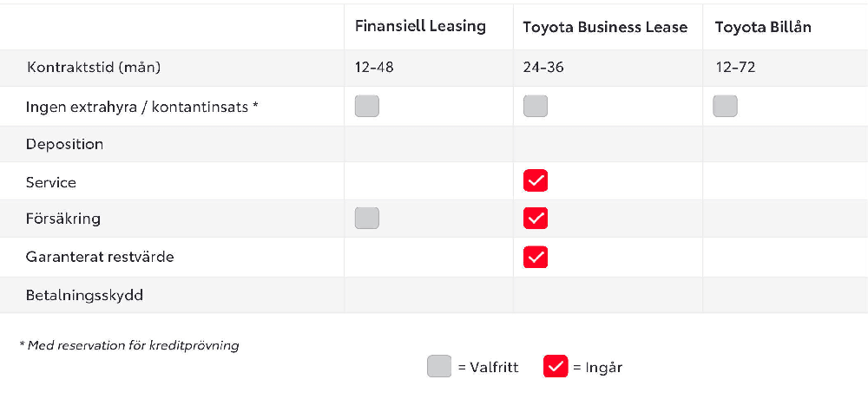
Task: Click the 12-72 contract period value
Action: click(x=735, y=68)
